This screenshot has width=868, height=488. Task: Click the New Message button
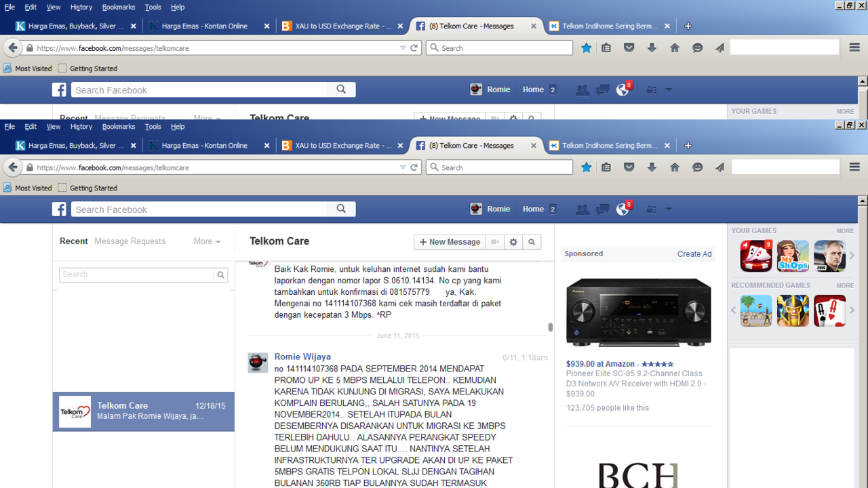pyautogui.click(x=450, y=242)
